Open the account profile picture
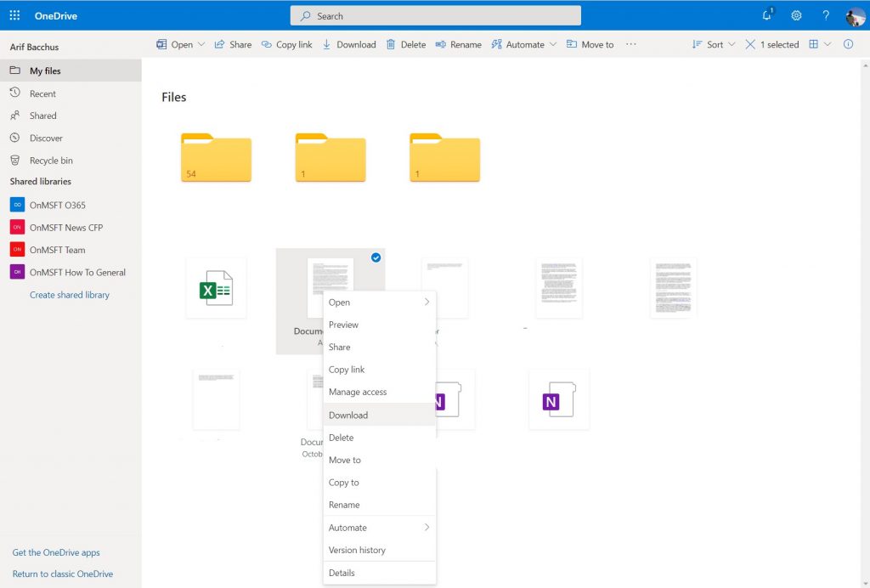 [855, 16]
